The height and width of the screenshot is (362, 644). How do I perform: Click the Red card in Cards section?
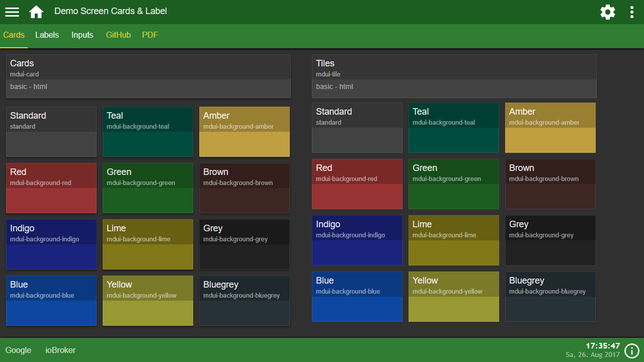[51, 188]
